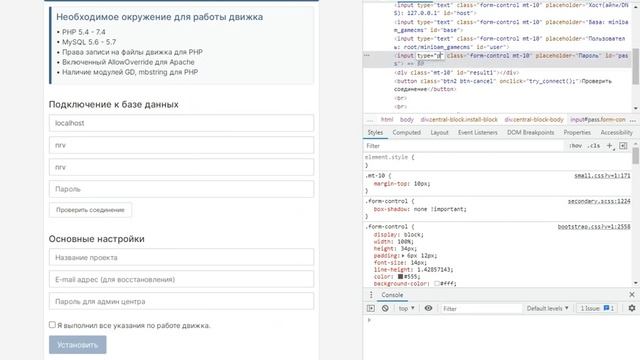Open the DOM Breakpoints tab
This screenshot has height=360, width=640.
531,133
